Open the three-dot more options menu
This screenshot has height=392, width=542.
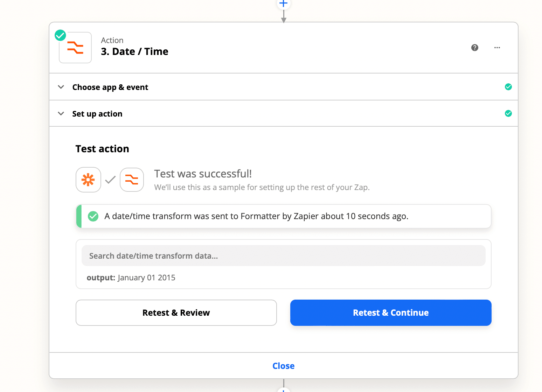point(497,48)
